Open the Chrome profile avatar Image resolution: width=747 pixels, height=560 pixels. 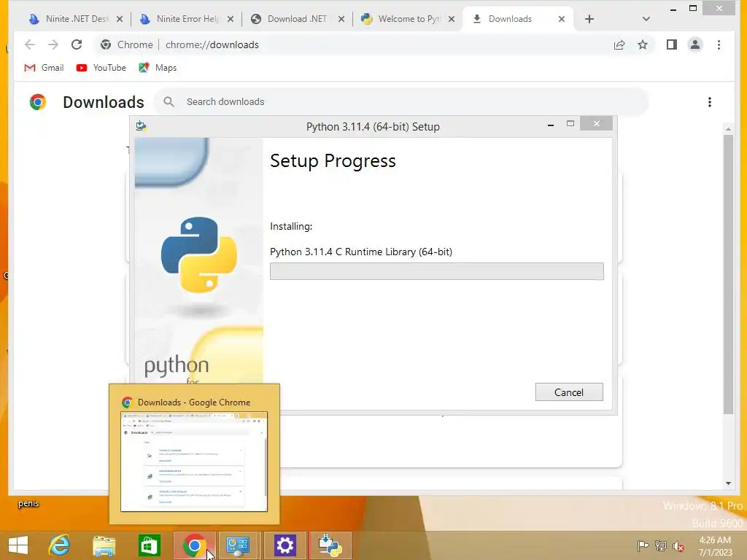tap(695, 44)
